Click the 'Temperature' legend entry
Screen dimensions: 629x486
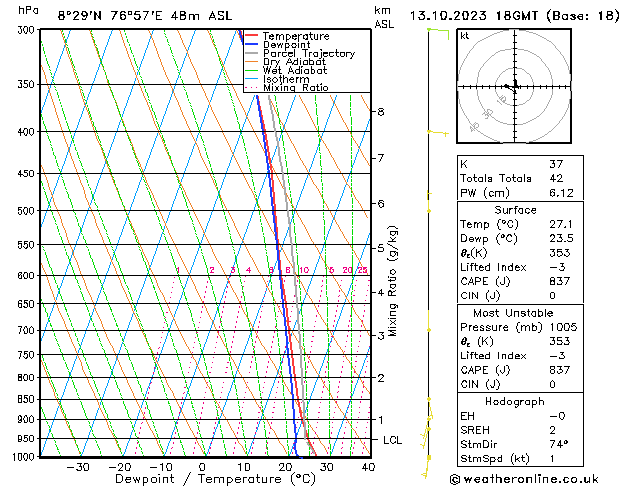(x=296, y=36)
